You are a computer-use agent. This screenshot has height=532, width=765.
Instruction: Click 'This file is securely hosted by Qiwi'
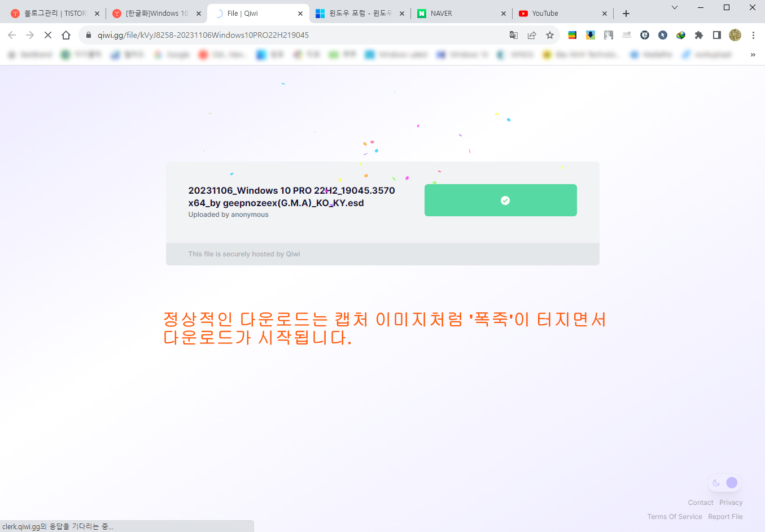[244, 254]
